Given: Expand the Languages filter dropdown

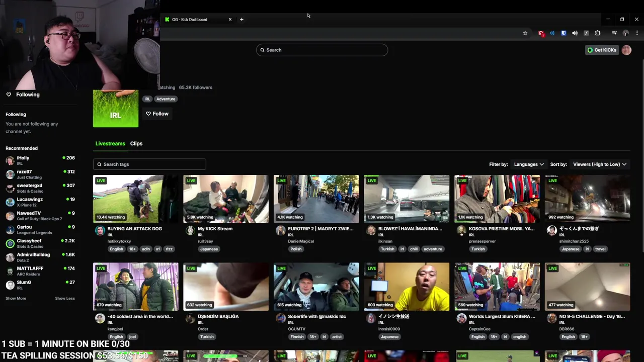Looking at the screenshot, I should click(x=528, y=164).
